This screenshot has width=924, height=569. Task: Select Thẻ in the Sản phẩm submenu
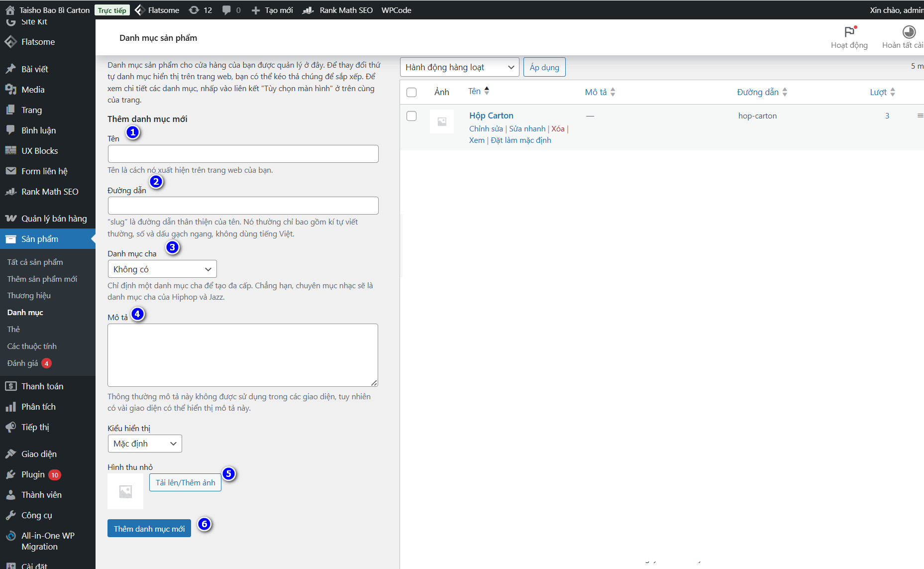coord(13,329)
